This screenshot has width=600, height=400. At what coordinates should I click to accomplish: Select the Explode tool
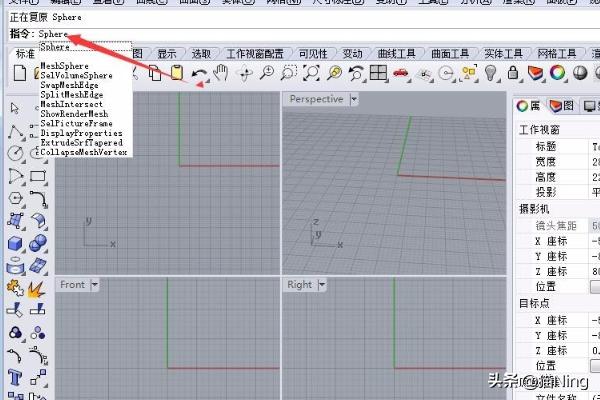37,289
